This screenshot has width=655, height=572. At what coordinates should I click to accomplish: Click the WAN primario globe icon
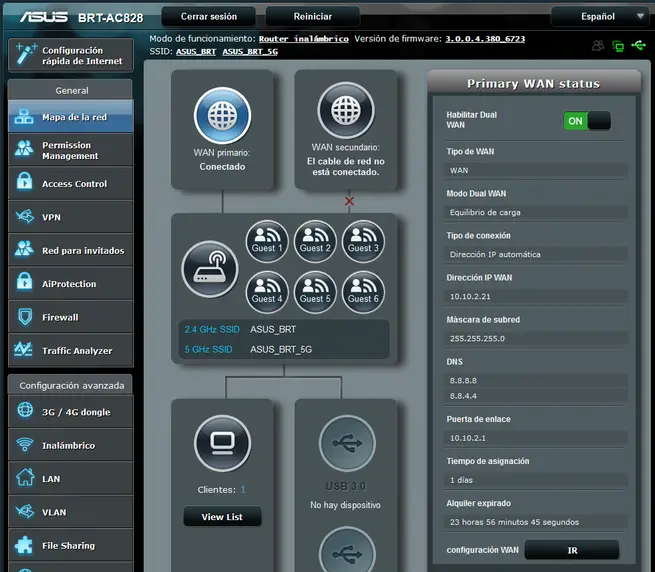(x=222, y=116)
